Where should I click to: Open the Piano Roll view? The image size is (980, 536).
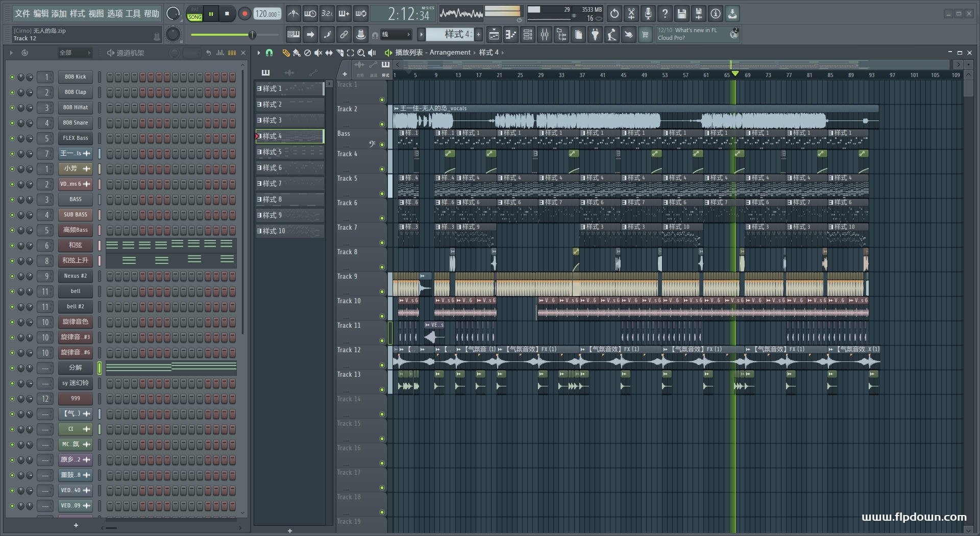510,35
